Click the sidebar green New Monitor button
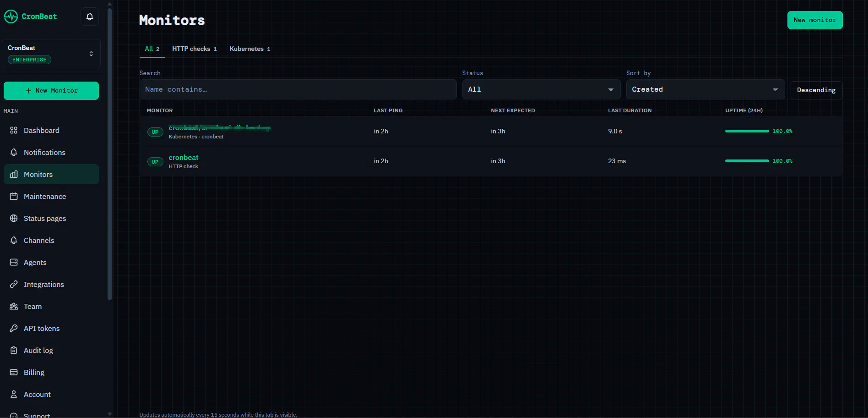Image resolution: width=868 pixels, height=418 pixels. 51,91
